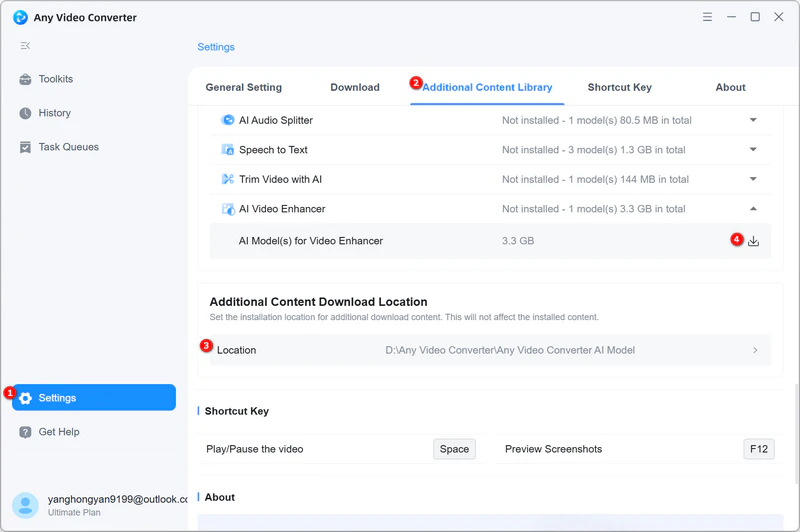Click the AI Video Enhancer icon

pyautogui.click(x=228, y=209)
